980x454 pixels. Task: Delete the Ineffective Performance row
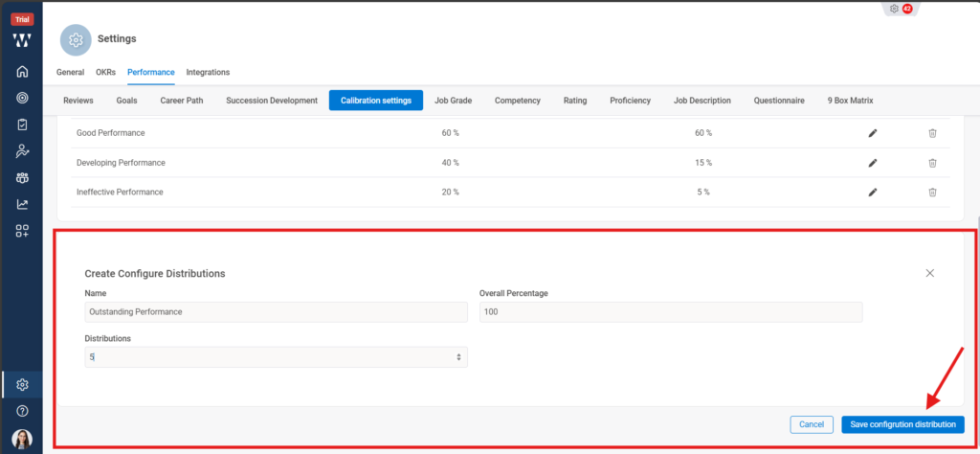pyautogui.click(x=932, y=192)
